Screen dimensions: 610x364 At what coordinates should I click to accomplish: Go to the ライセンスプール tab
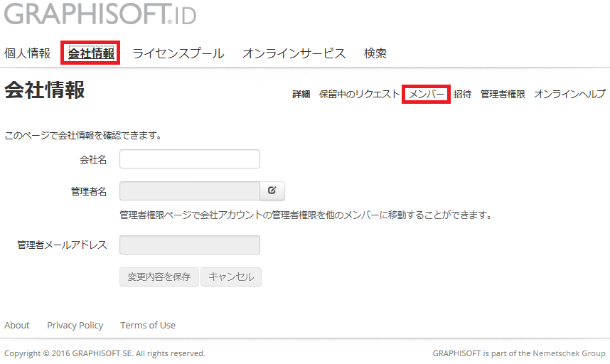click(178, 53)
